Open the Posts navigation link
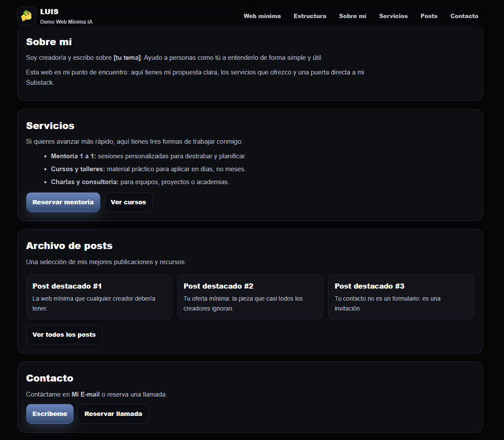The image size is (504, 440). point(429,16)
